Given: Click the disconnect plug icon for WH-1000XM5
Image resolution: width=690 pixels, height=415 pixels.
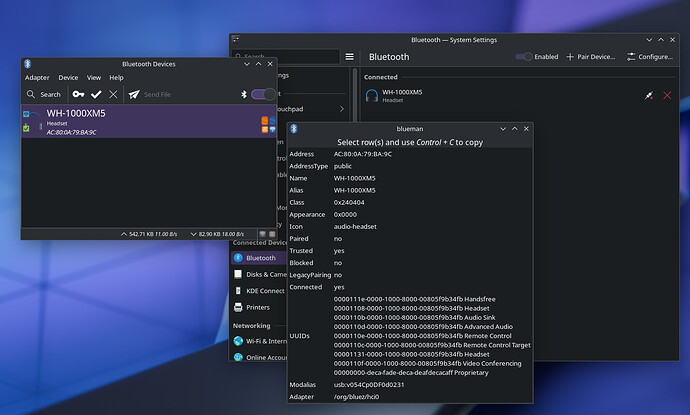Looking at the screenshot, I should 649,95.
